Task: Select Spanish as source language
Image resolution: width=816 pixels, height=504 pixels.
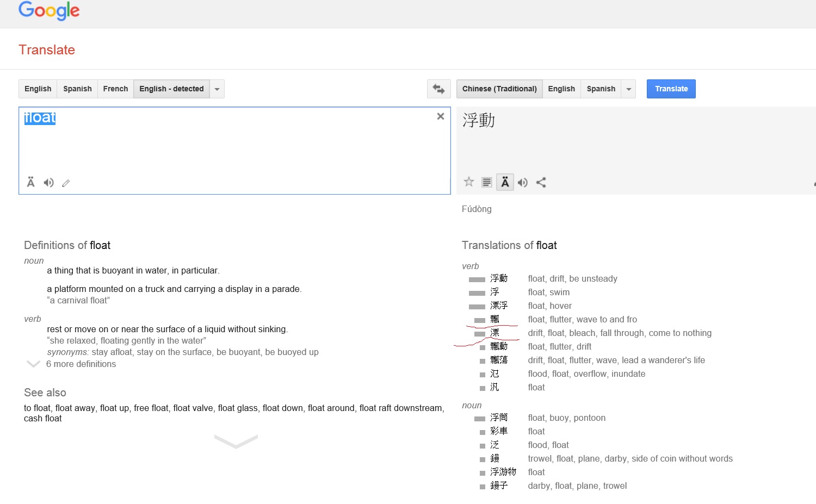Action: pyautogui.click(x=77, y=89)
